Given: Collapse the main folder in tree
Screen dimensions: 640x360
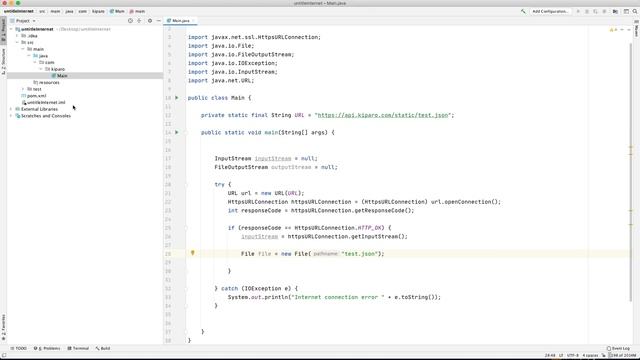Looking at the screenshot, I should (x=23, y=49).
